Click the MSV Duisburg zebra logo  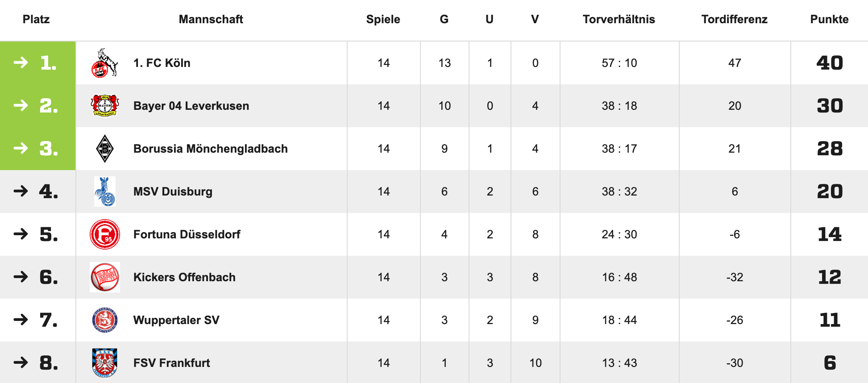(x=104, y=191)
